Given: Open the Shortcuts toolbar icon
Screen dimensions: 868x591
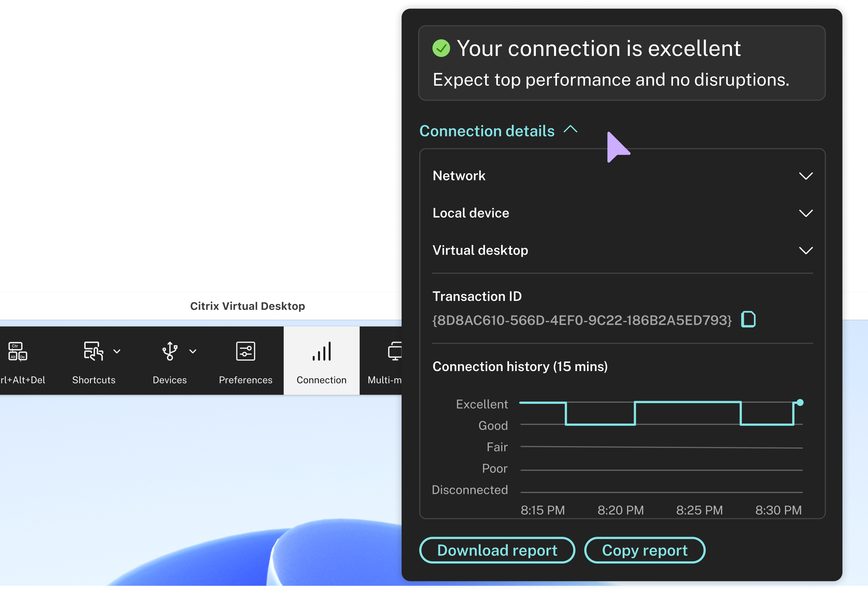Looking at the screenshot, I should (x=93, y=351).
